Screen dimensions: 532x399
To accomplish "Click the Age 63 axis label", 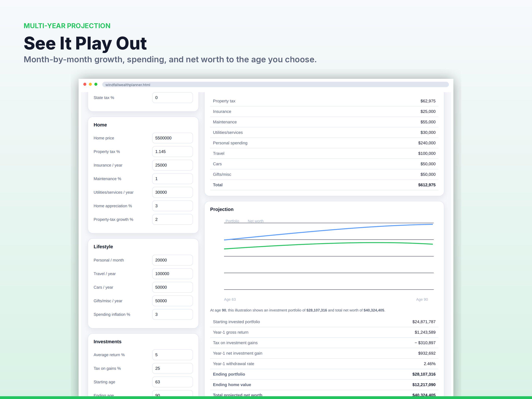I will [230, 299].
